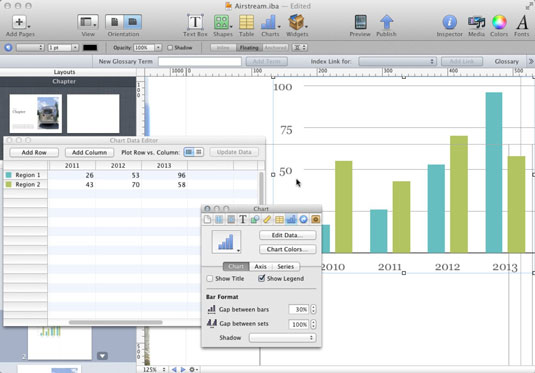Screen dimensions: 535x373
Task: Open the Media browser icon
Action: tap(476, 23)
